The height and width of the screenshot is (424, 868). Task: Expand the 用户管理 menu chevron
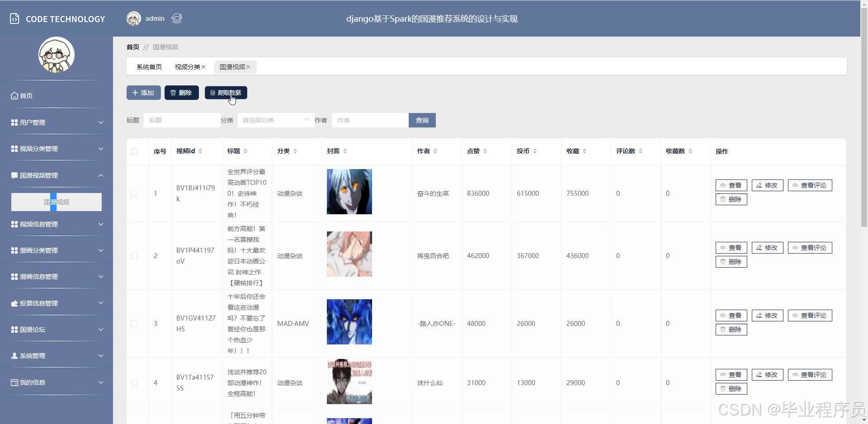101,122
